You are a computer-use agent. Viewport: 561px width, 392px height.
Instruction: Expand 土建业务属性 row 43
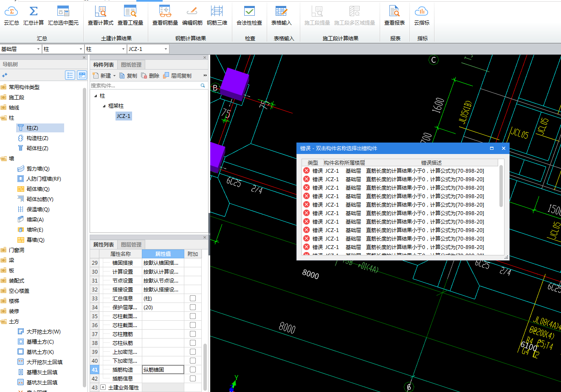103,387
